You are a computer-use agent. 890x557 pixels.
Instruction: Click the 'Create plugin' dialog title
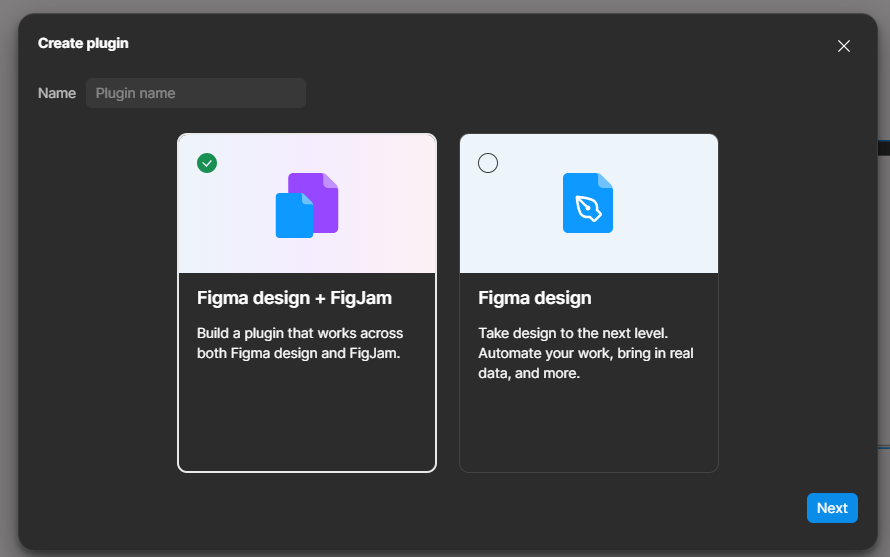(x=83, y=43)
